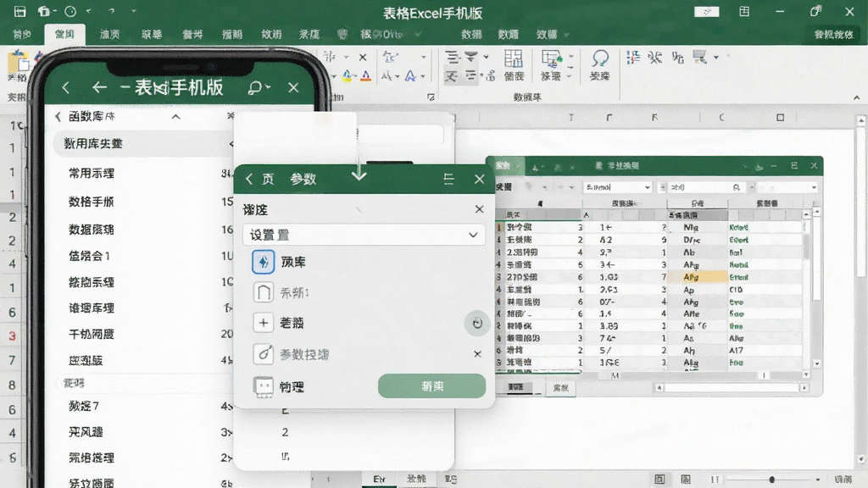Screen dimensions: 868x488
Task: Click the redo arrow in the quick access toolbar
Action: point(112,11)
